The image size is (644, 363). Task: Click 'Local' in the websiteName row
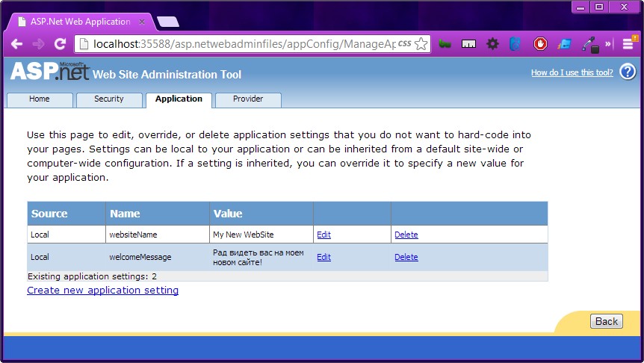click(x=40, y=235)
